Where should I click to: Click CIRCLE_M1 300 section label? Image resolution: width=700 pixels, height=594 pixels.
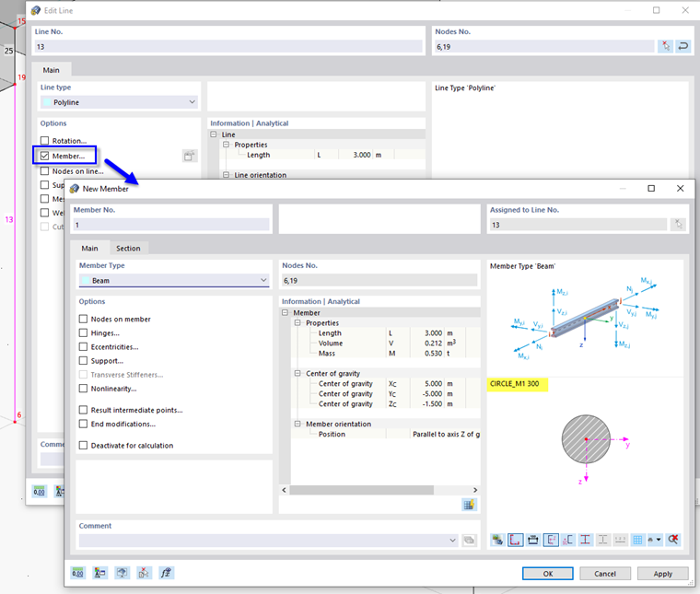(514, 383)
